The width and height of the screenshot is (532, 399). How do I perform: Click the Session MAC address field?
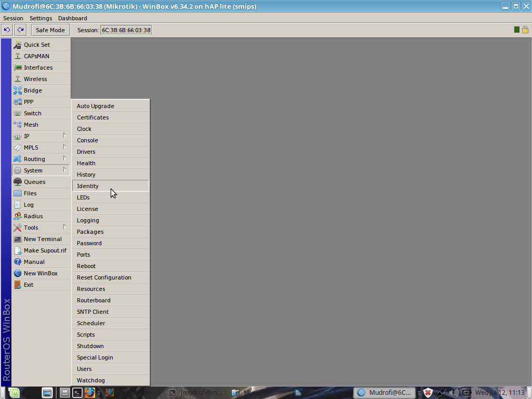pos(126,30)
